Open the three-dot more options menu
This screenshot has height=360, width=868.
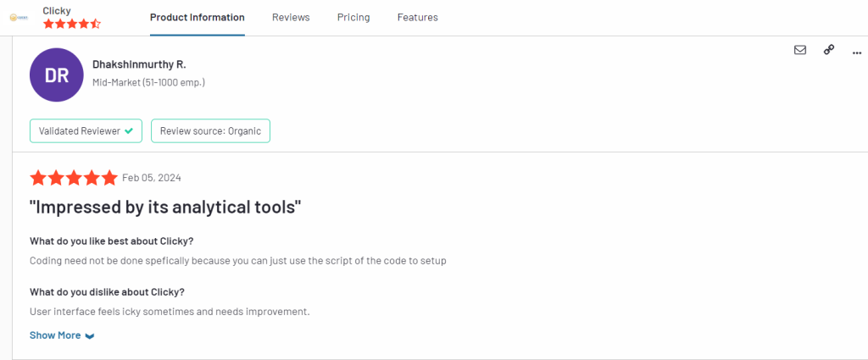tap(857, 53)
